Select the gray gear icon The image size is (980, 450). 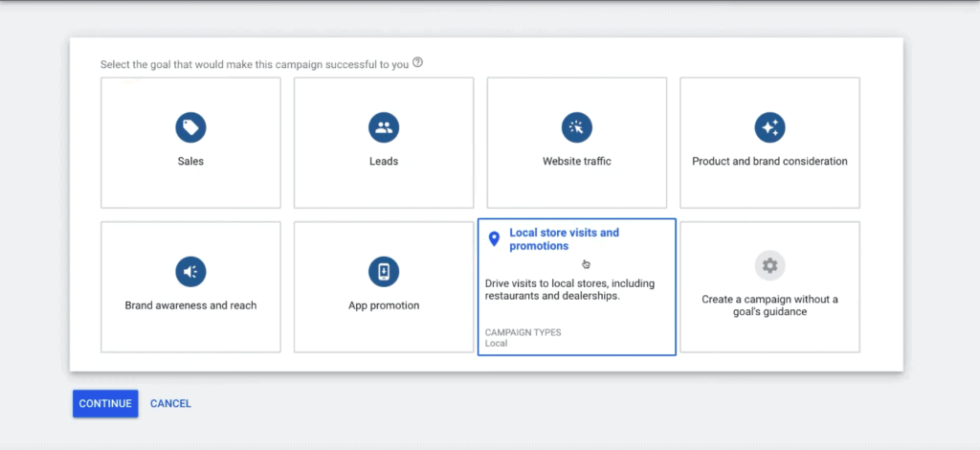770,265
